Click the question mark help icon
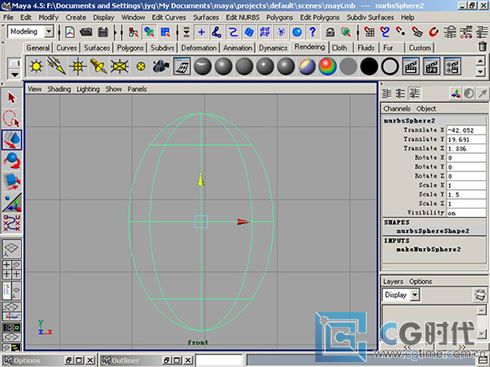 312,32
